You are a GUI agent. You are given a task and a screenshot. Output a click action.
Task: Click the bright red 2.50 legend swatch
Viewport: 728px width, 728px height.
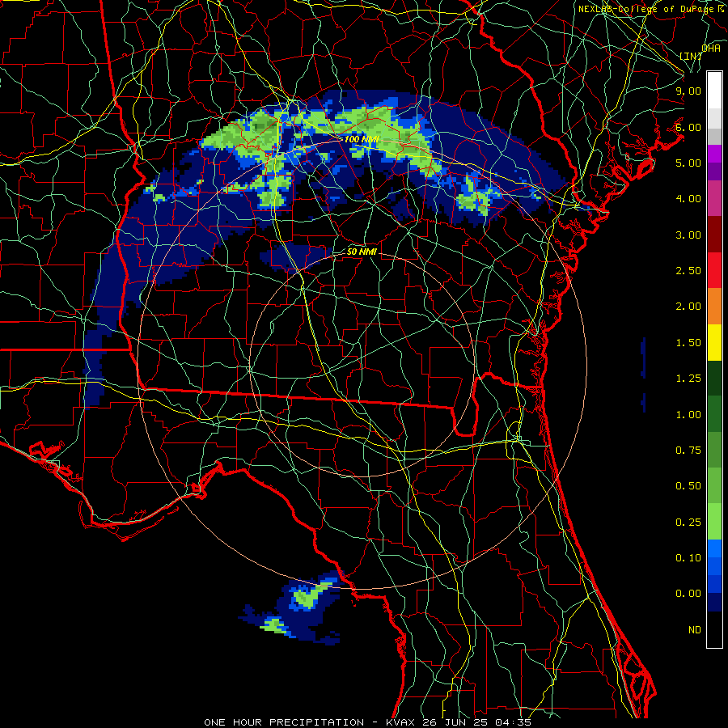click(x=714, y=270)
